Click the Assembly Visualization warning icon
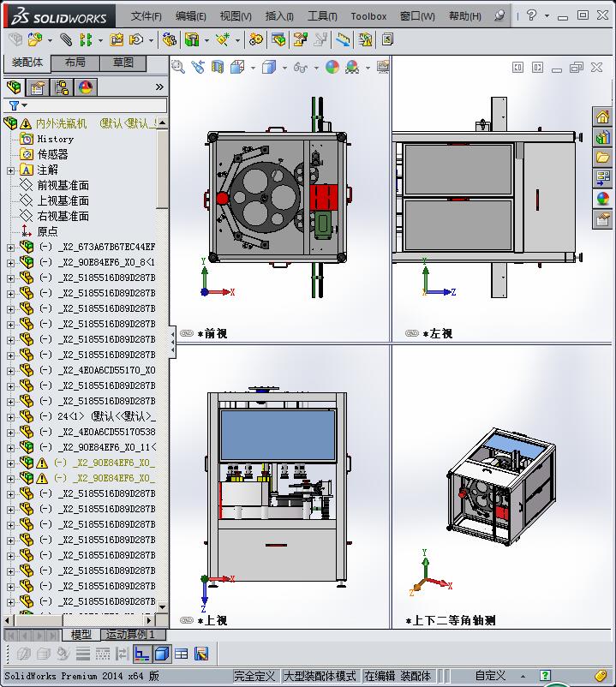 365,40
